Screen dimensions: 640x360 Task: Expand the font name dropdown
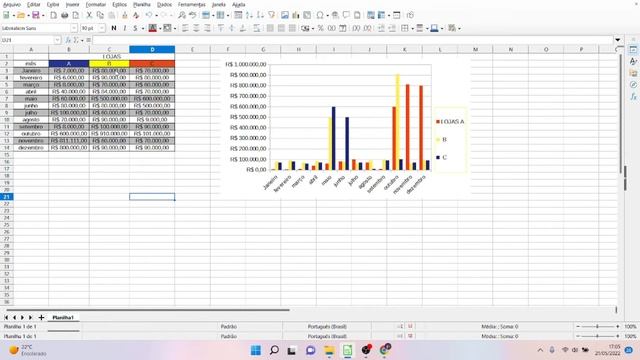click(x=74, y=28)
